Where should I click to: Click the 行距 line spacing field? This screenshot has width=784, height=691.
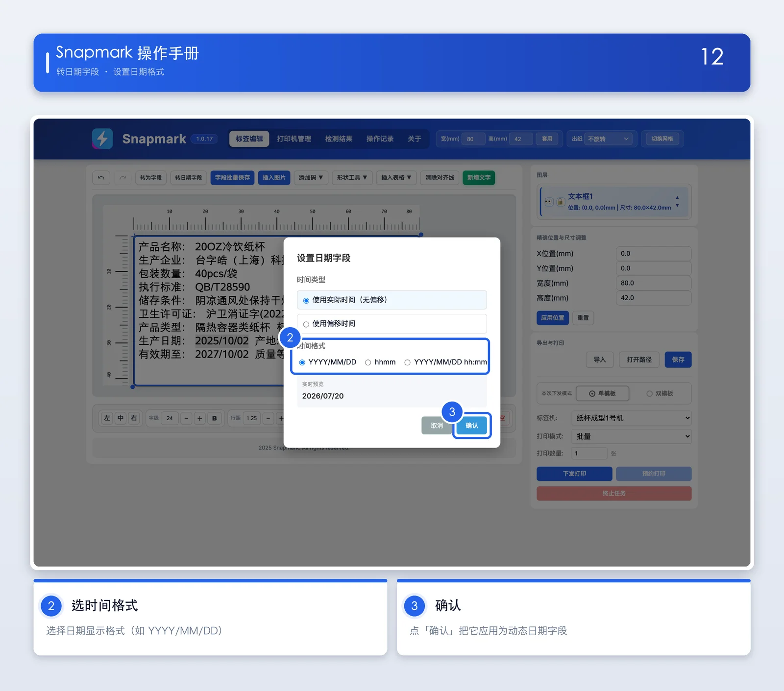pyautogui.click(x=252, y=418)
